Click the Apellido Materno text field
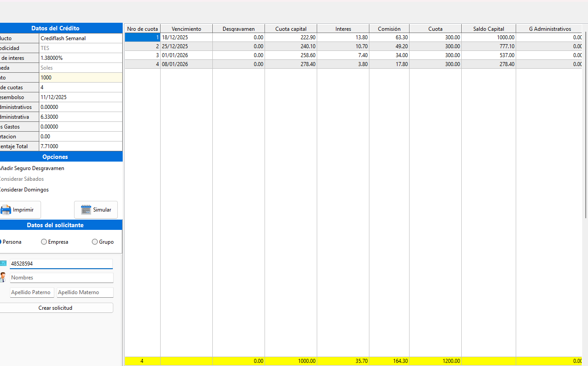The height and width of the screenshot is (366, 588). tap(85, 292)
